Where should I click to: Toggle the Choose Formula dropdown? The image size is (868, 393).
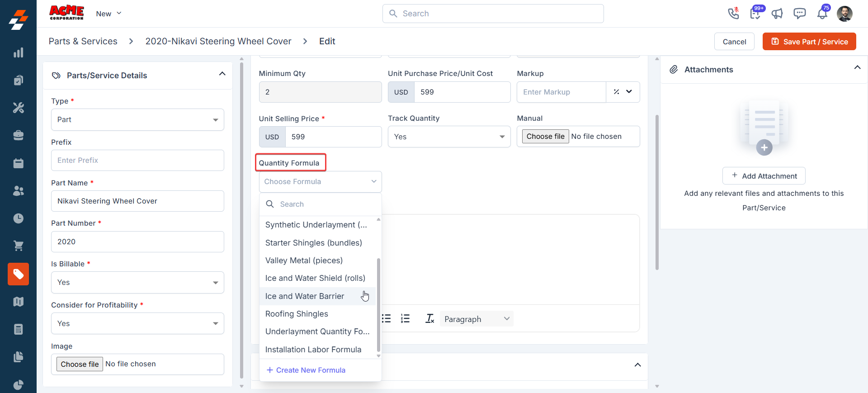coord(320,182)
